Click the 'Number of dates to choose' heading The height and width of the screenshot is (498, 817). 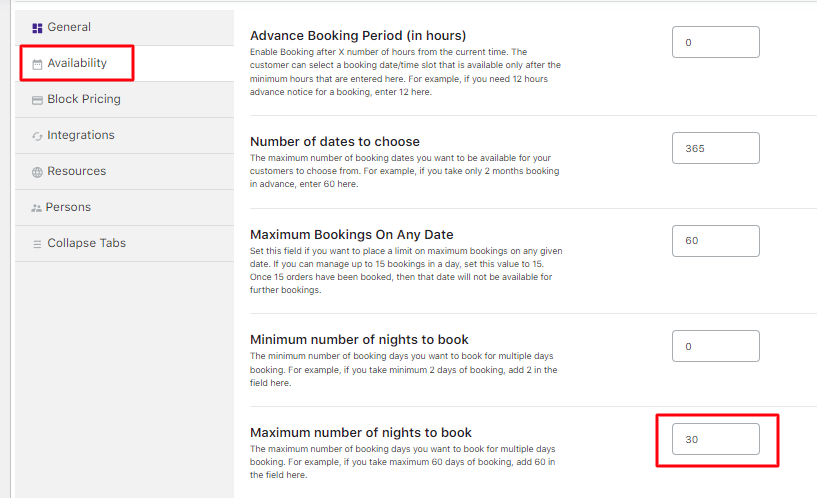pos(335,142)
